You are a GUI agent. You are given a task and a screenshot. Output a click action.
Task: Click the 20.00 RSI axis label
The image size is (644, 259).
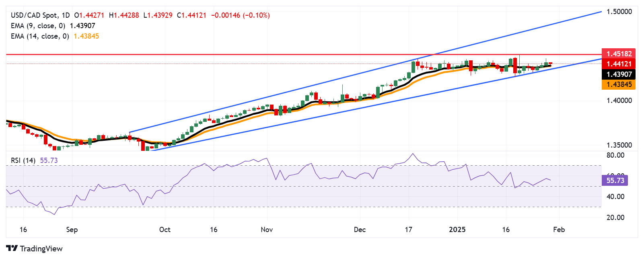pos(615,218)
